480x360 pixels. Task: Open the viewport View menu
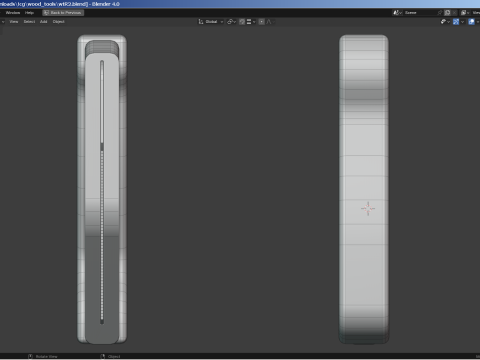[14, 22]
